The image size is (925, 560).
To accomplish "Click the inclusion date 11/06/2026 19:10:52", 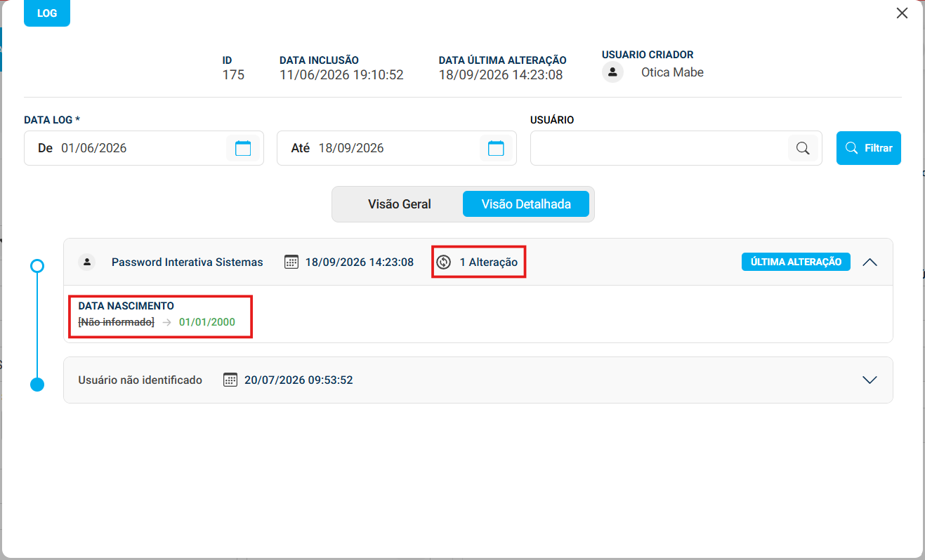I will pyautogui.click(x=341, y=75).
